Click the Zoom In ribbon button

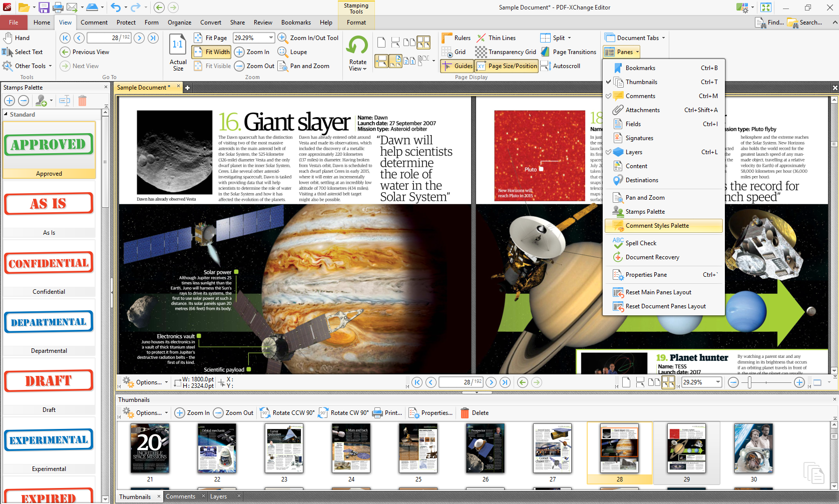252,52
